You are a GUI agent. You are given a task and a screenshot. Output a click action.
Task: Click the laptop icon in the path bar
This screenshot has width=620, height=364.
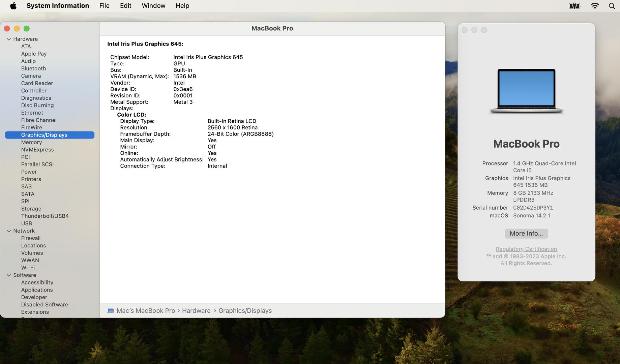(x=111, y=311)
